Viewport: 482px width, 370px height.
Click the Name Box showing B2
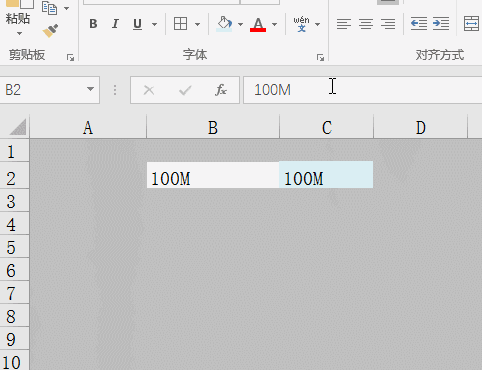[49, 90]
